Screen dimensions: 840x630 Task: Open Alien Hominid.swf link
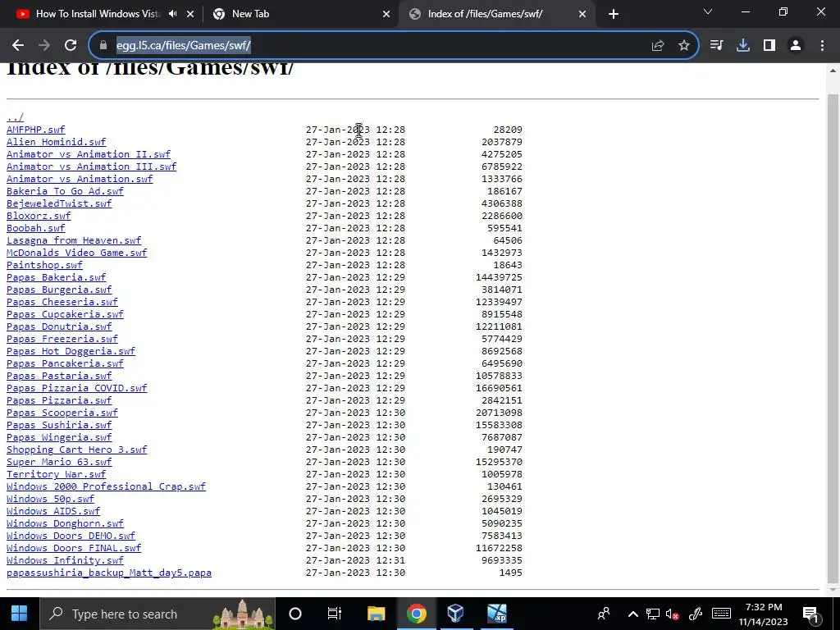(57, 142)
